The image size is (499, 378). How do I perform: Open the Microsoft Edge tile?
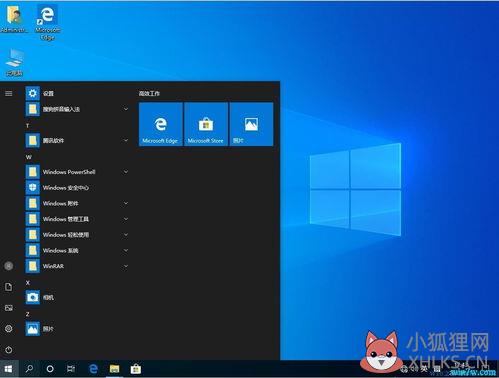pos(161,124)
